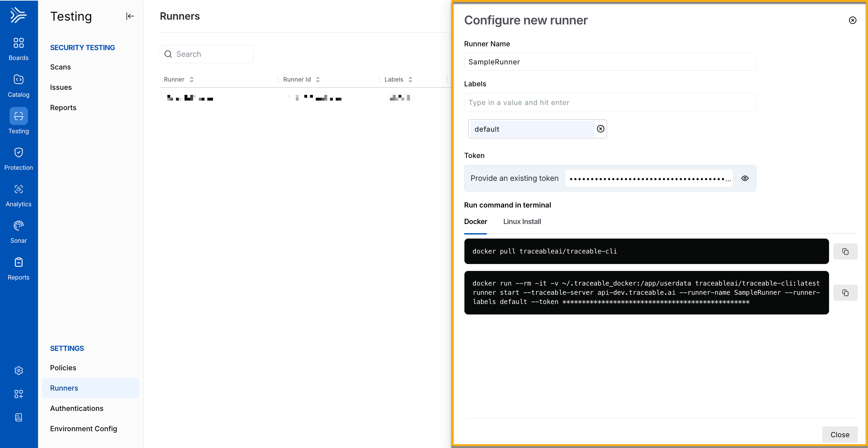
Task: Open Issues under Security Testing
Action: coord(61,87)
